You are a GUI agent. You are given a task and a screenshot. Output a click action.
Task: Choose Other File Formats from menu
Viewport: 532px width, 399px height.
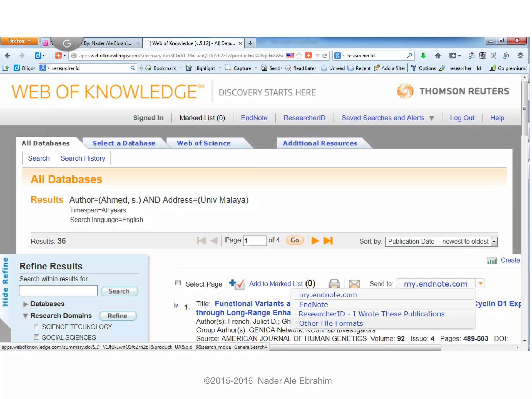(331, 324)
